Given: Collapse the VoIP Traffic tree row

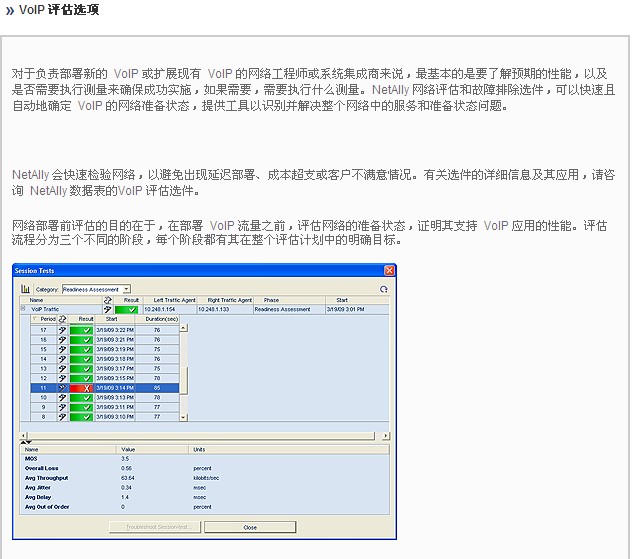Looking at the screenshot, I should coord(22,310).
